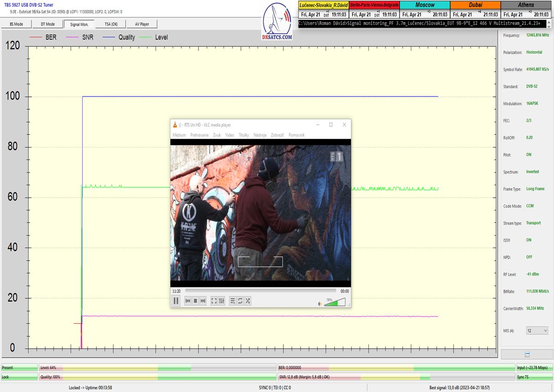The image size is (554, 392).
Task: Toggle loop mode in VLC
Action: (x=240, y=301)
